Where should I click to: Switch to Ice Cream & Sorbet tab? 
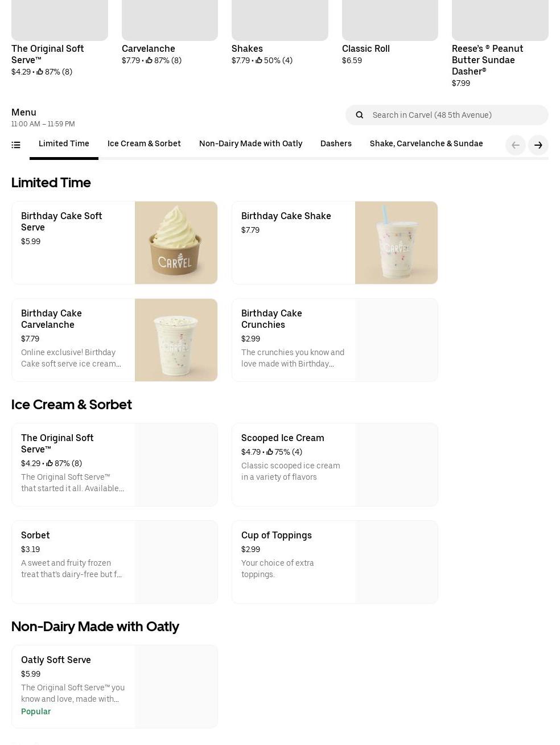144,144
